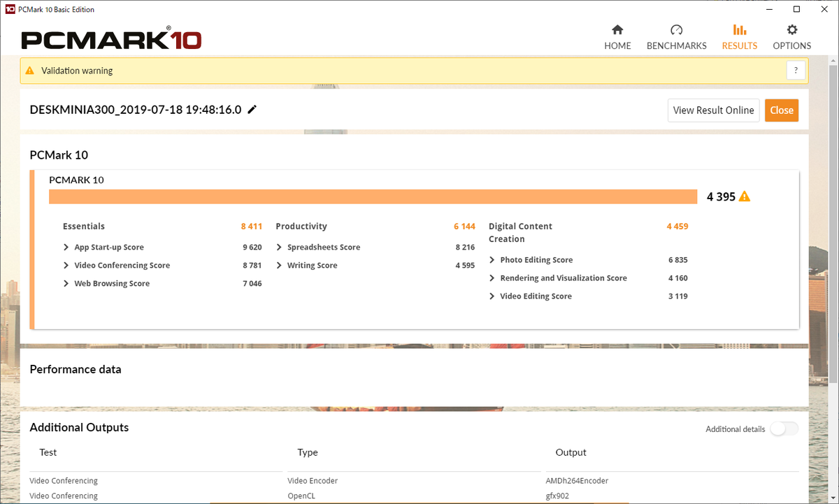The height and width of the screenshot is (504, 839).
Task: Click the scrollbar down arrow
Action: tap(833, 498)
